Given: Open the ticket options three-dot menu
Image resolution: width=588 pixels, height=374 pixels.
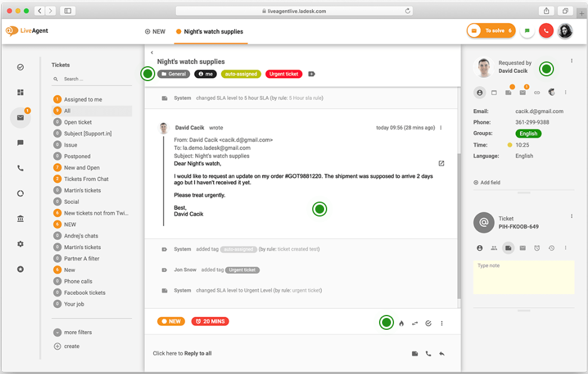Looking at the screenshot, I should click(442, 323).
